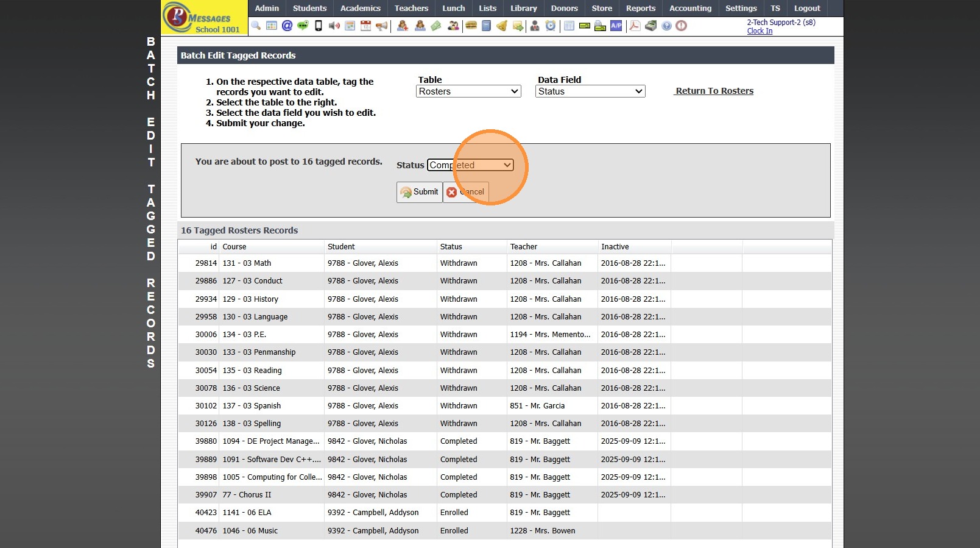Click the PDF document icon
980x548 pixels.
click(x=635, y=26)
